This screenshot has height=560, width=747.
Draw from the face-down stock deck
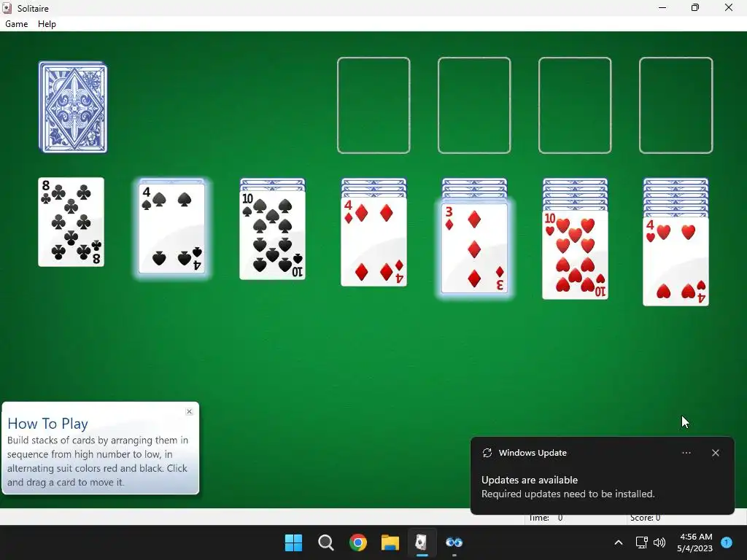pos(73,107)
